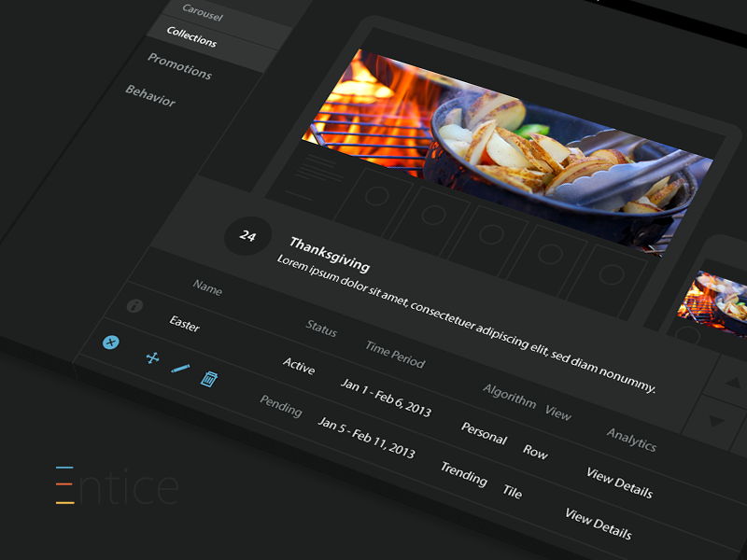The image size is (747, 560).
Task: Click the Row view value
Action: point(535,452)
